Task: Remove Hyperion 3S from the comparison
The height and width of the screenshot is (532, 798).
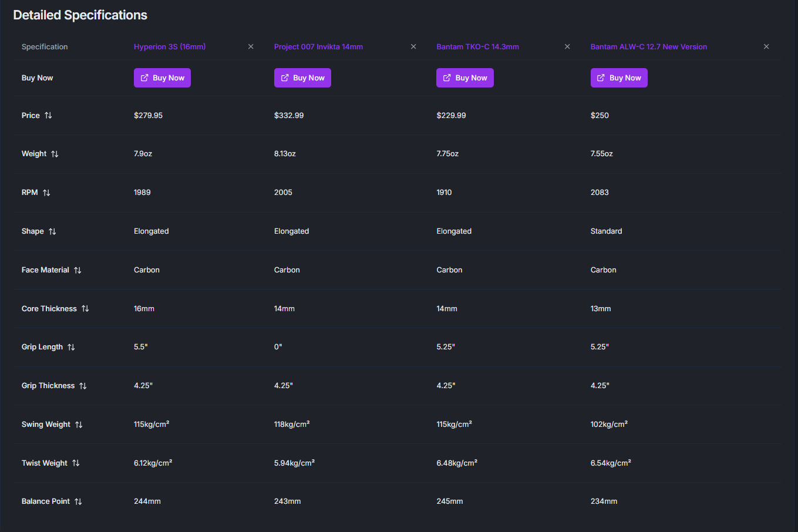Action: (x=251, y=46)
